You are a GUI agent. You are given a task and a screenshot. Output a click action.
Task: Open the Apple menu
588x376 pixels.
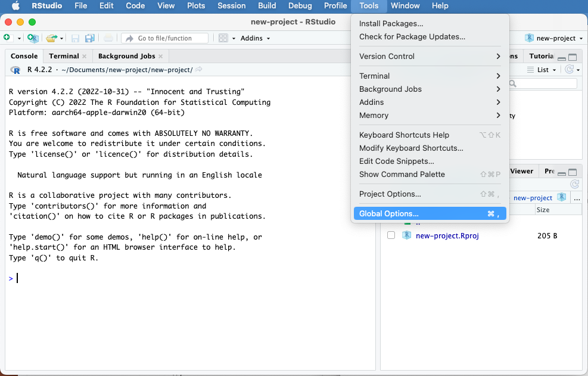click(15, 5)
